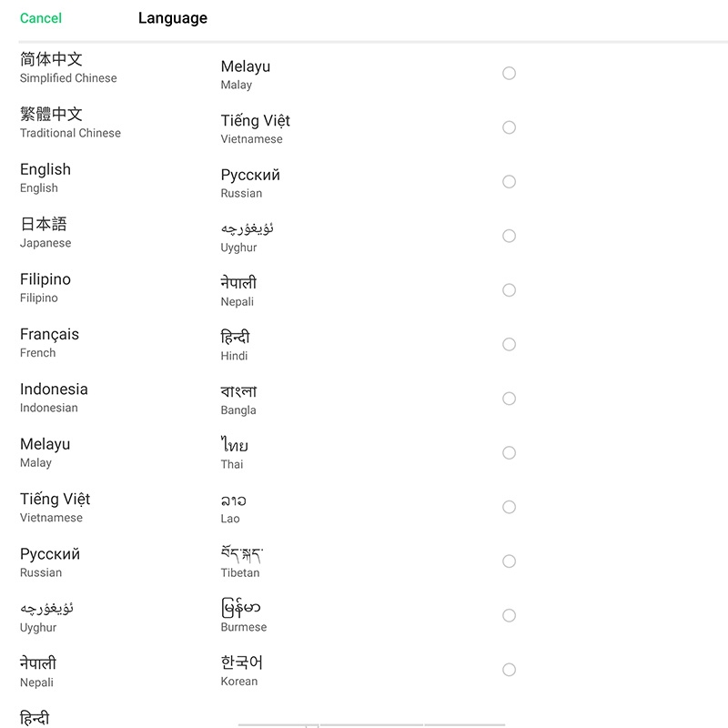Select the Tibetan radio button
The width and height of the screenshot is (728, 728).
509,561
